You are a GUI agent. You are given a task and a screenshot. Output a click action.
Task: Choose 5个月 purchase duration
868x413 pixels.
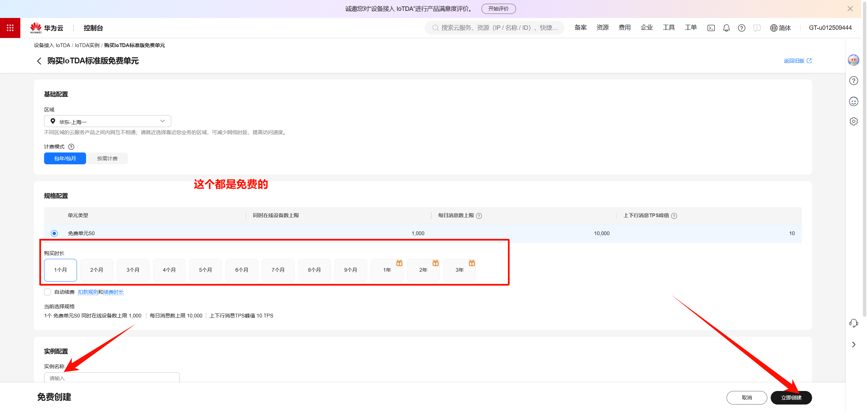(205, 270)
